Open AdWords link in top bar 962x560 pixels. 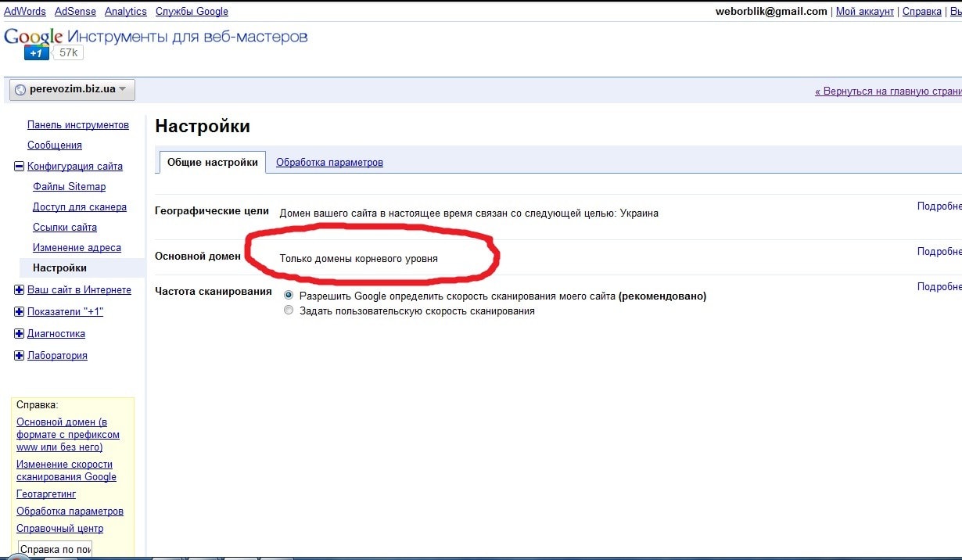pos(25,11)
